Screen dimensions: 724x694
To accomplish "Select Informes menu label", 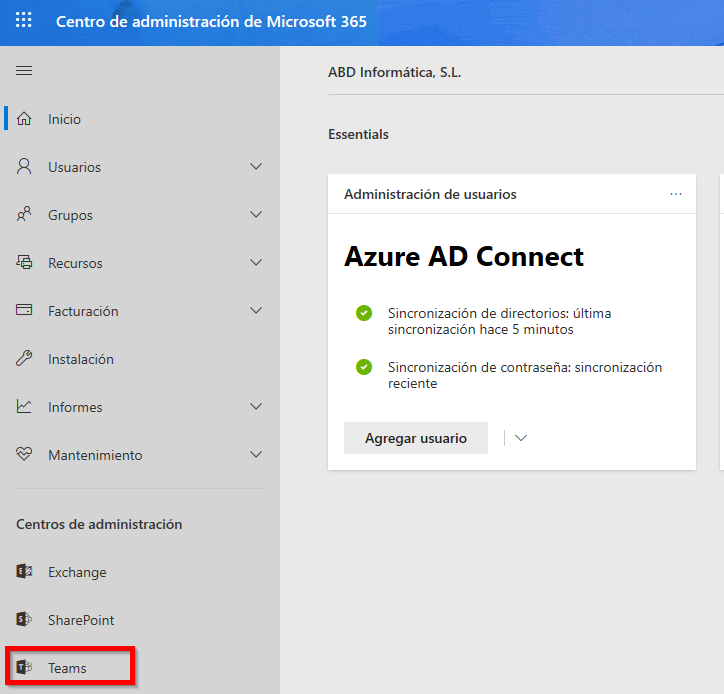I will click(x=75, y=407).
